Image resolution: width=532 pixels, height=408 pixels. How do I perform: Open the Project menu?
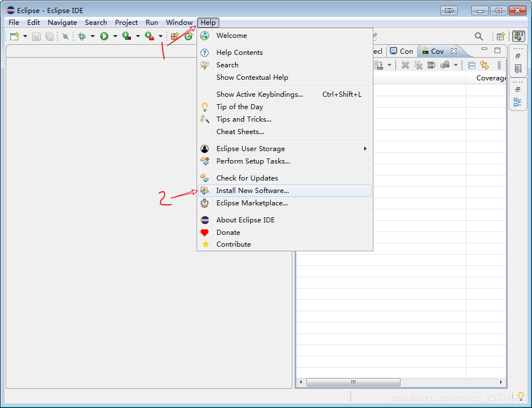pos(126,23)
